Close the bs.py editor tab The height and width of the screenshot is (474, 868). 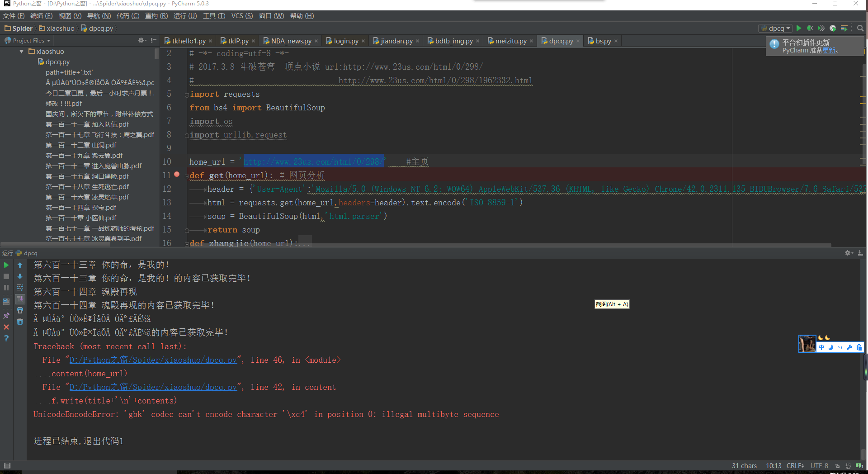click(616, 41)
